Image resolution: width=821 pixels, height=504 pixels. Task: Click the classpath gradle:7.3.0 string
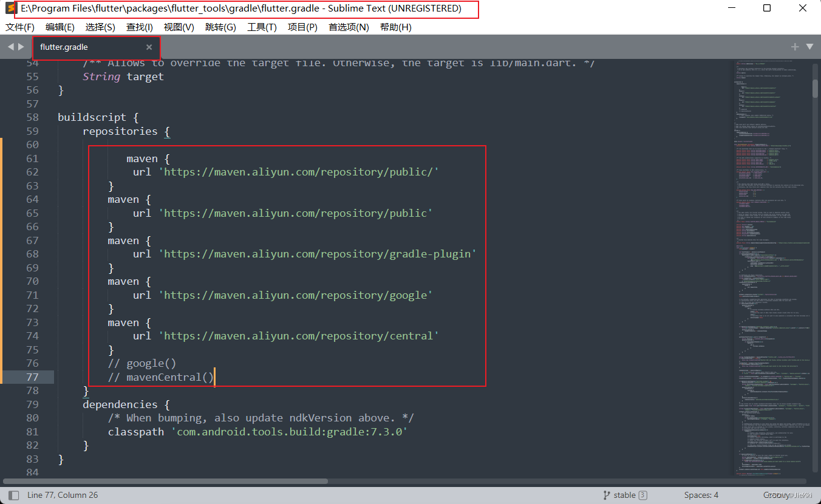tap(289, 432)
